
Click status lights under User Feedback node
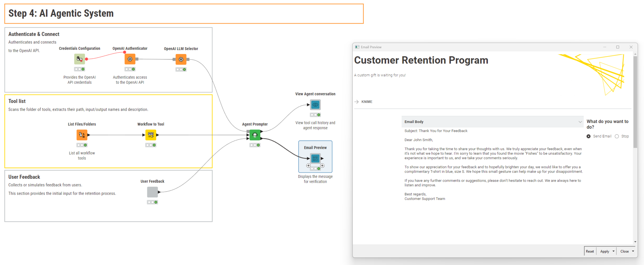click(x=152, y=202)
